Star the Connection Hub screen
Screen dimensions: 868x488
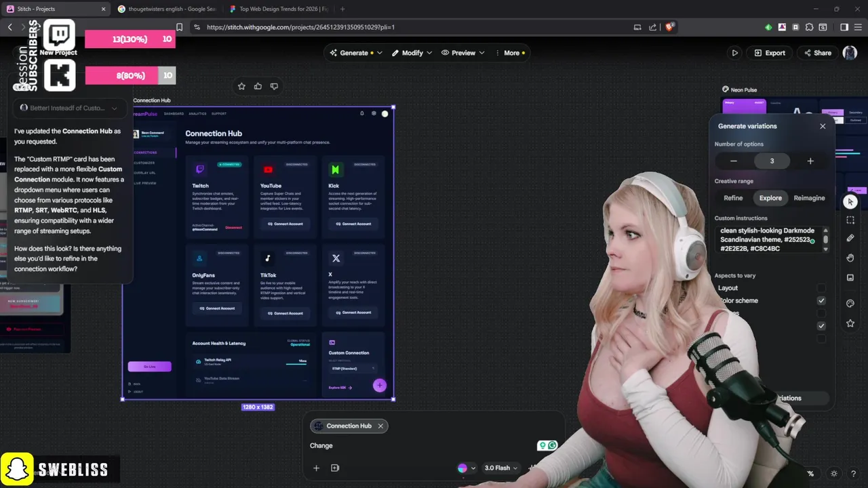coord(241,86)
